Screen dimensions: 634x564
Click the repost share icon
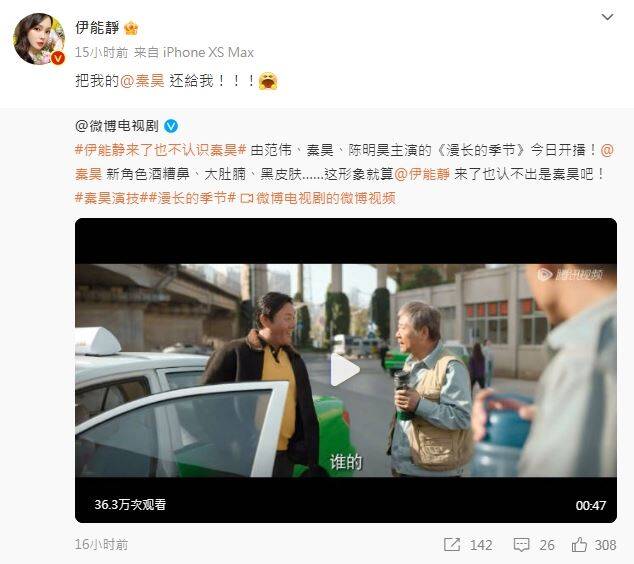452,545
